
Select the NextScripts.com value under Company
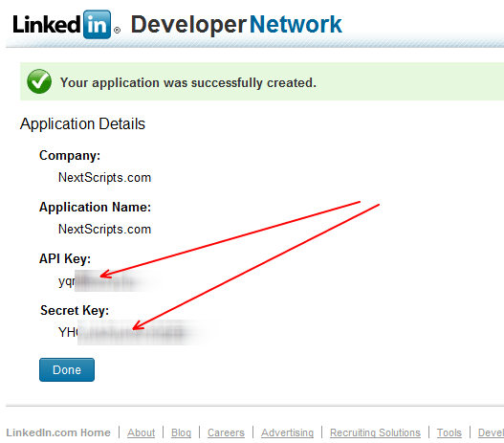[104, 177]
